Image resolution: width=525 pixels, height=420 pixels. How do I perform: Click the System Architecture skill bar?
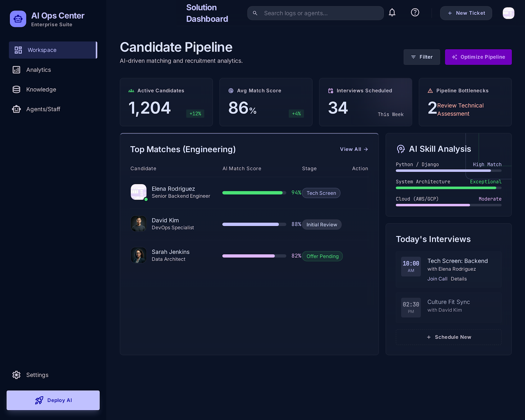pyautogui.click(x=449, y=188)
